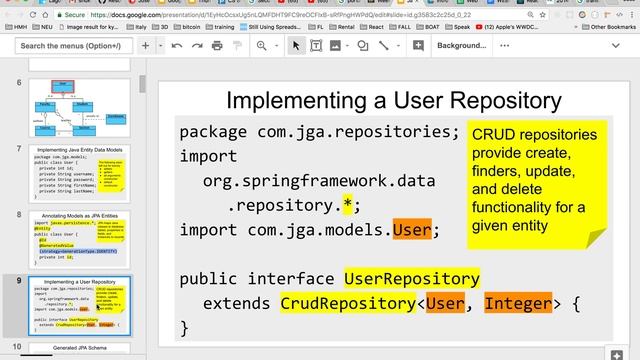Screen dimensions: 640x360
Task: Open the 3D bookmark folder
Action: pyautogui.click(x=160, y=27)
